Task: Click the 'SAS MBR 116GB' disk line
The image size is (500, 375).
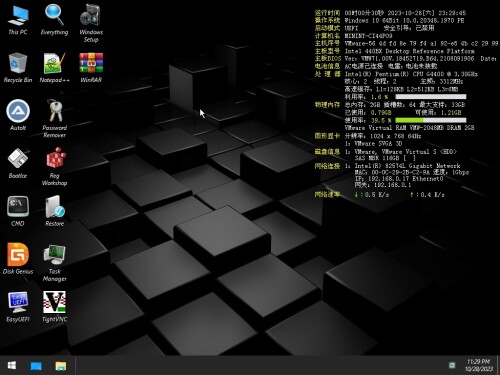Action: point(385,158)
